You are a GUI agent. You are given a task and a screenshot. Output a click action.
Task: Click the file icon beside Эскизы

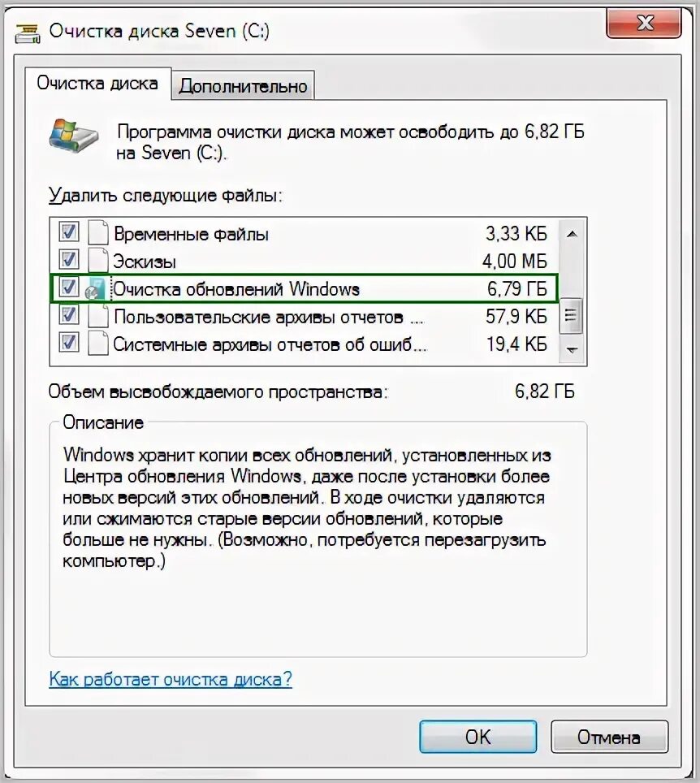point(98,260)
